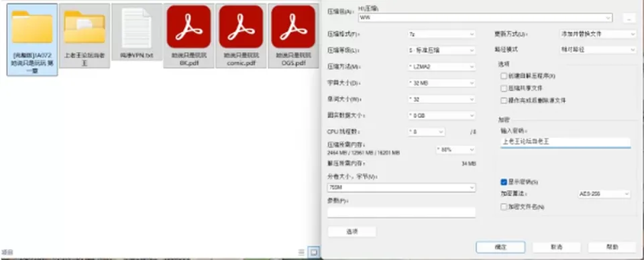Open the CPU threads dropdown

tap(427, 132)
